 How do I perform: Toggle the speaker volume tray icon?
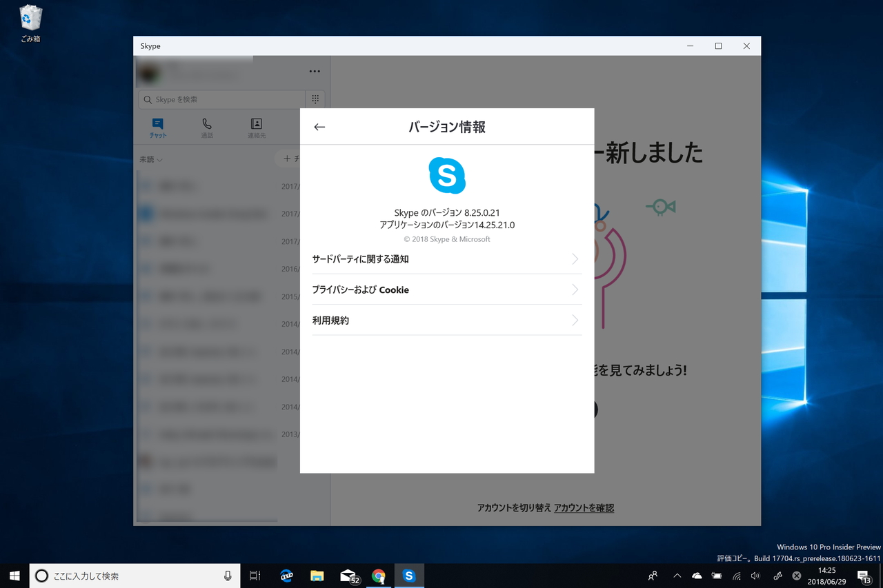pyautogui.click(x=755, y=576)
